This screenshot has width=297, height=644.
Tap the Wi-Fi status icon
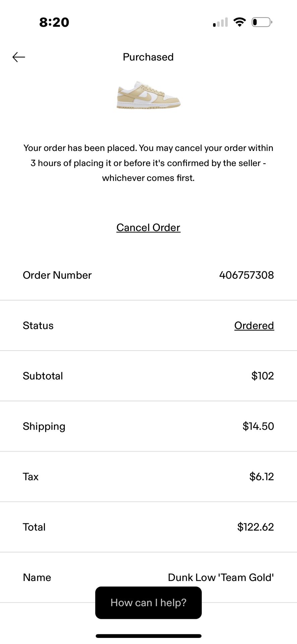click(x=239, y=22)
